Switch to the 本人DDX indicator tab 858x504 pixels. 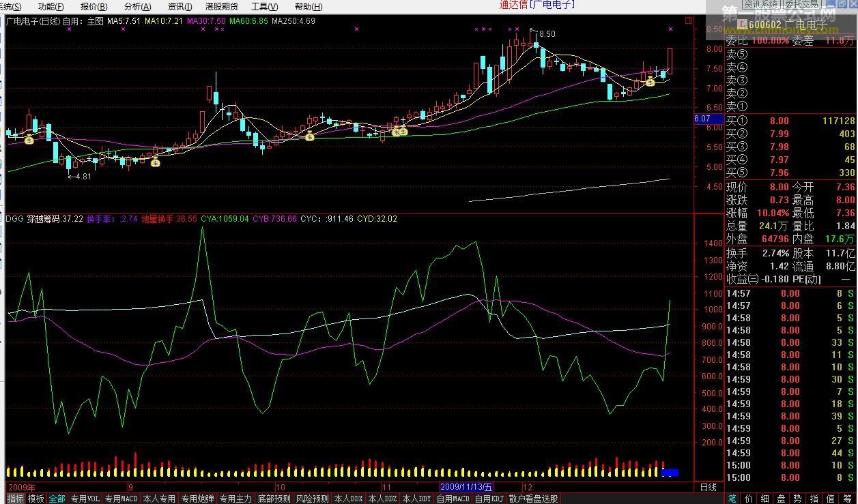click(348, 499)
